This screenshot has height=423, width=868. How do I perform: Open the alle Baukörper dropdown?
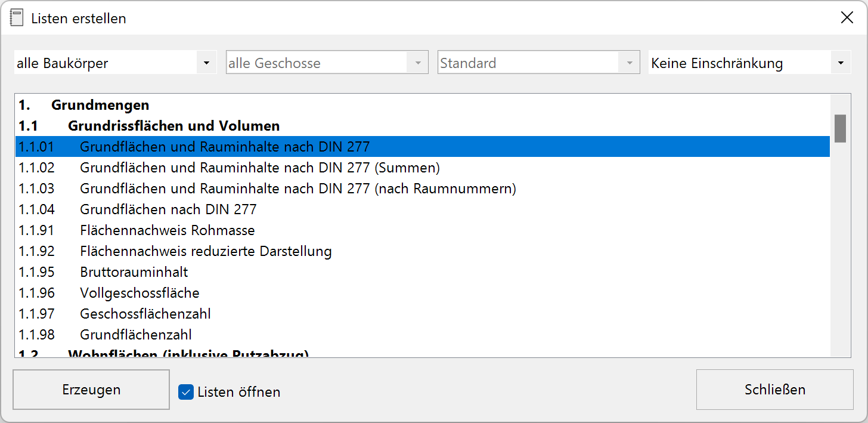tap(115, 63)
